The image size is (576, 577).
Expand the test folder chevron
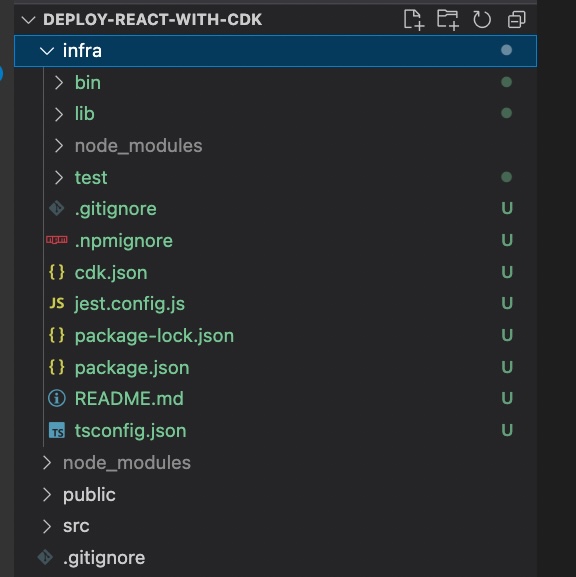[x=59, y=178]
